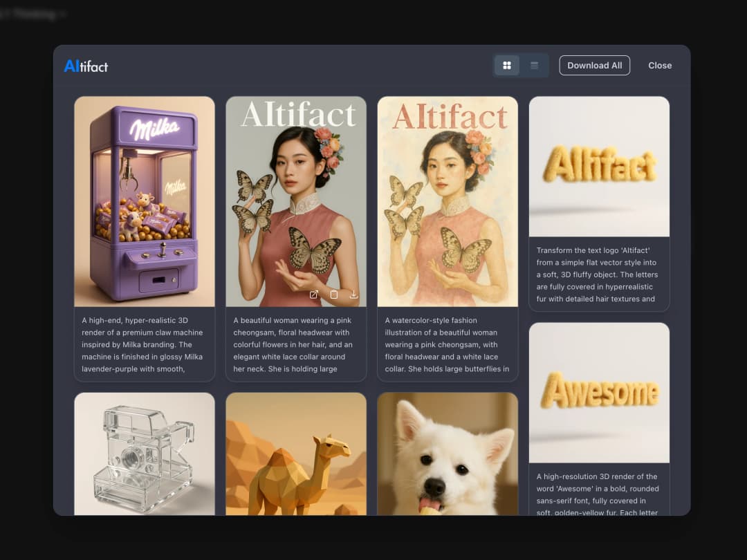Close the AItifact gallery dialog

[659, 66]
